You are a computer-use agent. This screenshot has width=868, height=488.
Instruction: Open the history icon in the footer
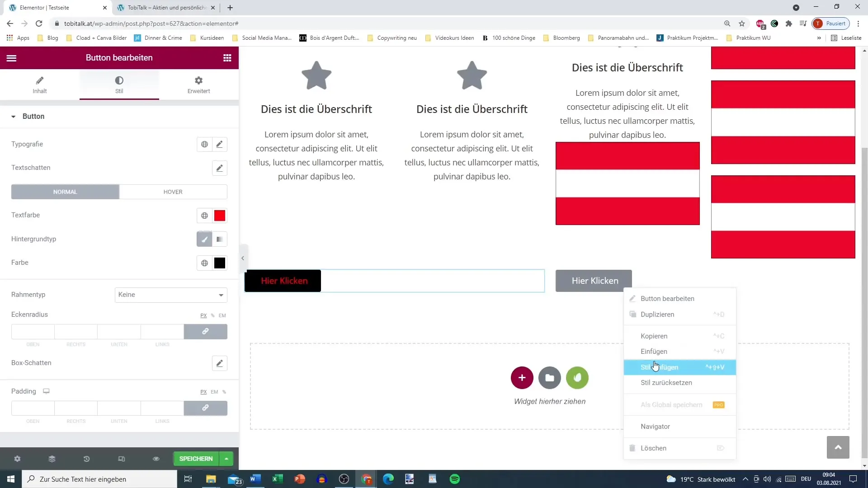click(x=86, y=459)
